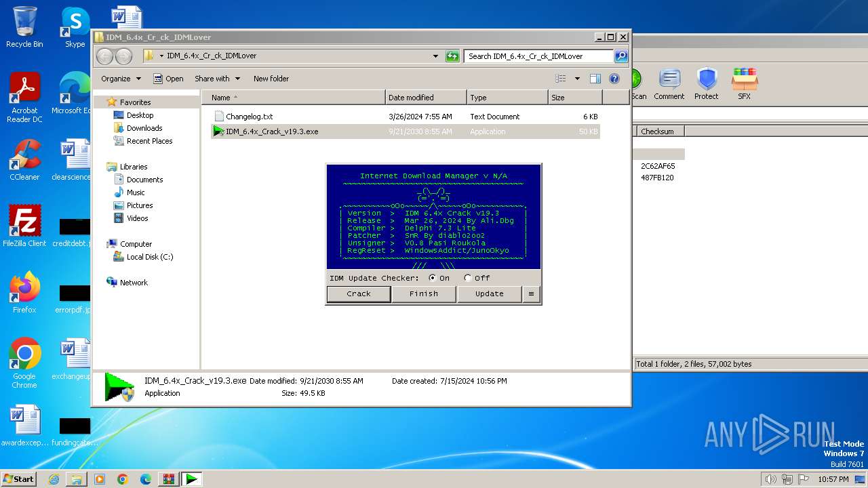Open Acrobat Reader DC desktop icon
Screen dimensions: 868x488
24,98
